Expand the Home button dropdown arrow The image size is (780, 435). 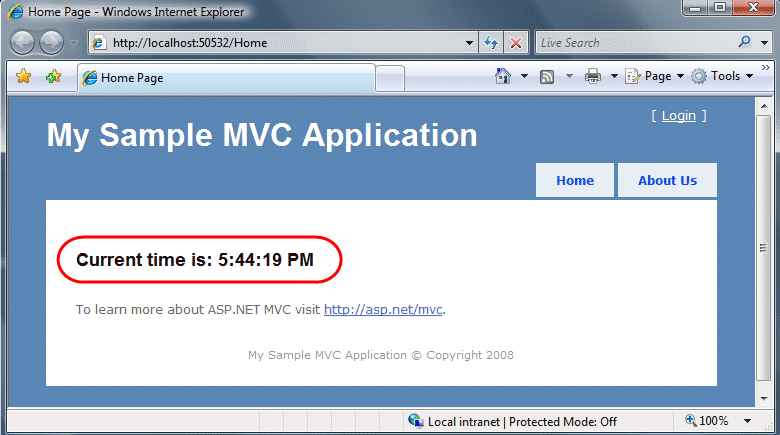[x=524, y=76]
